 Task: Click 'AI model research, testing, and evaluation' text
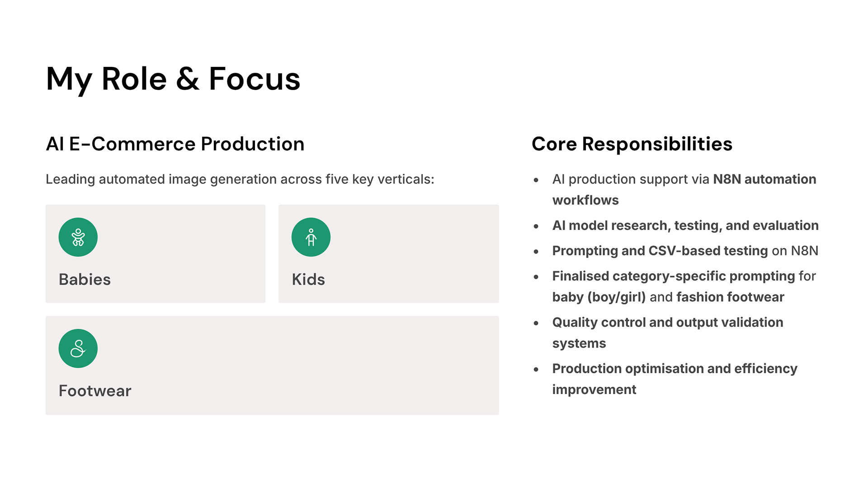(685, 225)
